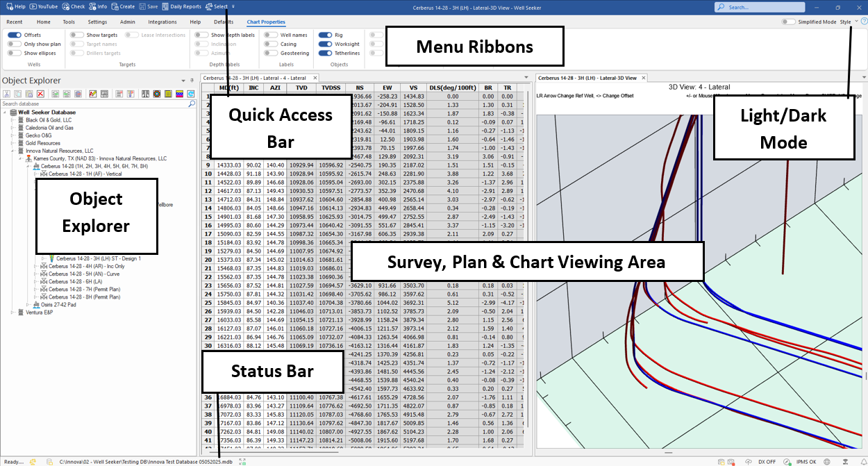Click the Check icon in title bar
The height and width of the screenshot is (466, 868).
(x=74, y=6)
